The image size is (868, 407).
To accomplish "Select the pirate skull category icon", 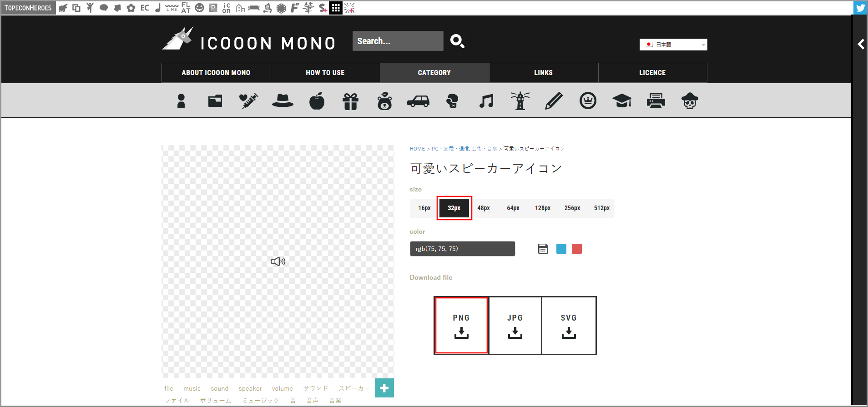I will tap(690, 101).
